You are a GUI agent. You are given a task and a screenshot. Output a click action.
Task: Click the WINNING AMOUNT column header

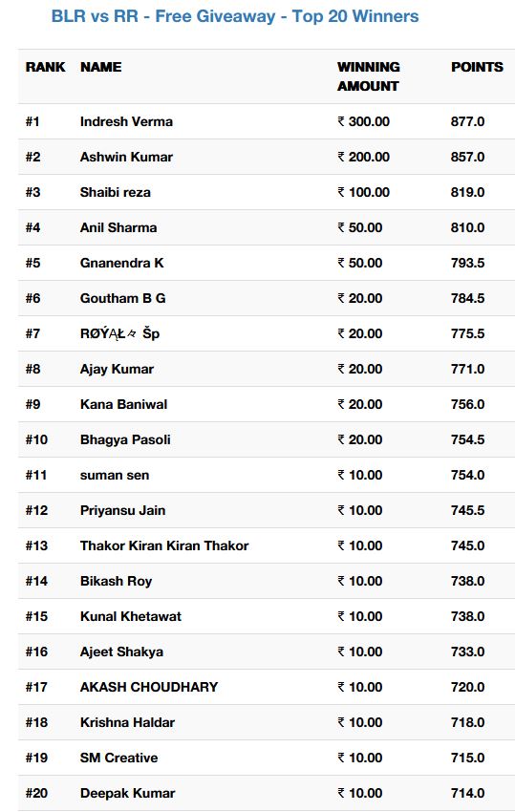coord(369,76)
